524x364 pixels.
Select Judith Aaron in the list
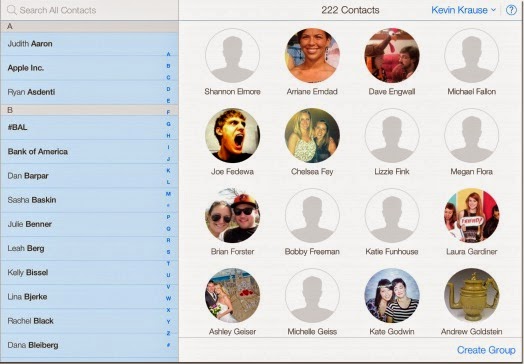[89, 44]
